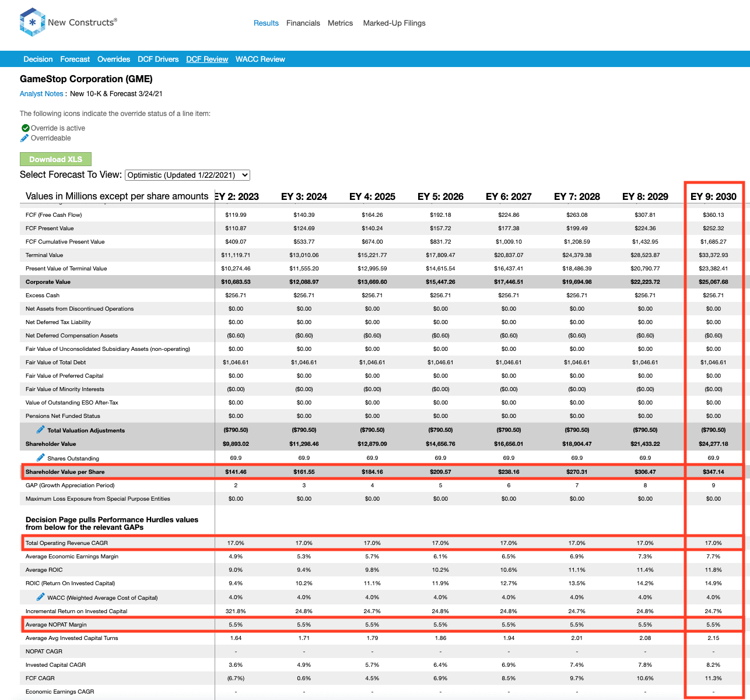Click the 321.8% incremental return cell
This screenshot has width=750, height=700.
click(236, 611)
